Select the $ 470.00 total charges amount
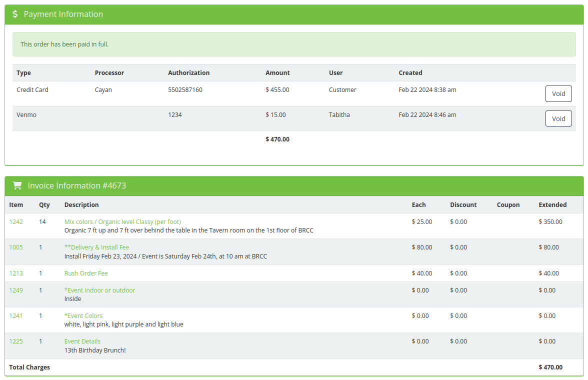Image resolution: width=588 pixels, height=380 pixels. coord(550,367)
